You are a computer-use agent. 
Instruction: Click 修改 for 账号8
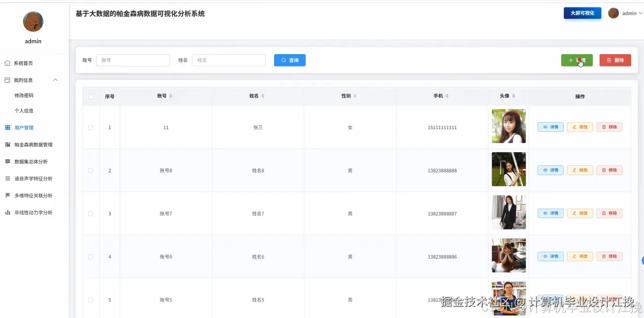tap(580, 170)
